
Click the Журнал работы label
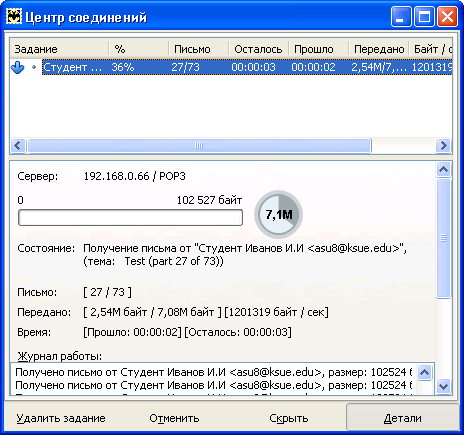point(59,356)
